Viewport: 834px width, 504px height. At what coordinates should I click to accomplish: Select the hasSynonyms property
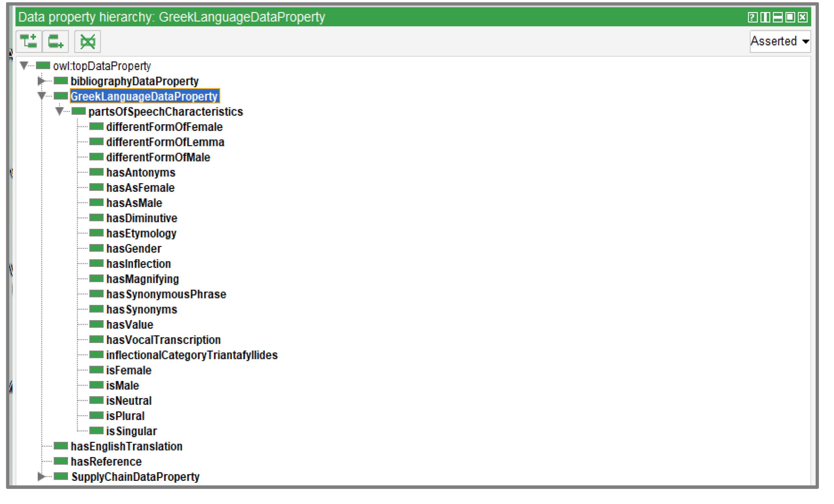[142, 309]
